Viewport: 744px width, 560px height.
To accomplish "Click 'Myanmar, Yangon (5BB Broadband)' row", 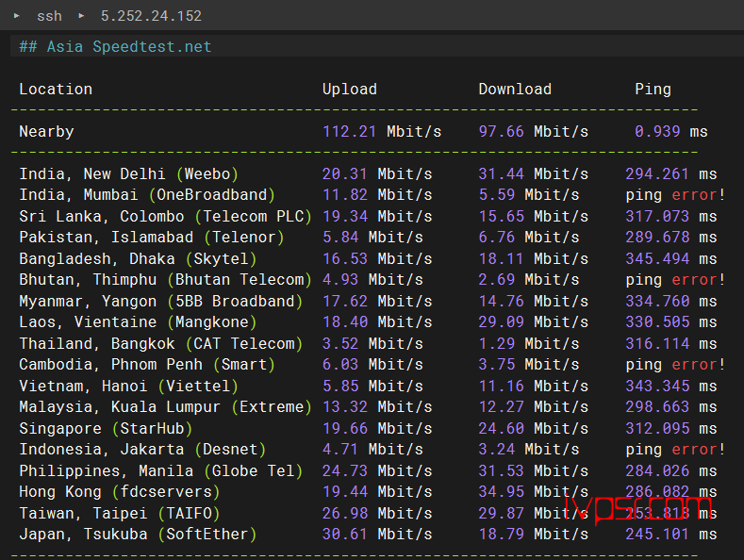I will pyautogui.click(x=368, y=301).
